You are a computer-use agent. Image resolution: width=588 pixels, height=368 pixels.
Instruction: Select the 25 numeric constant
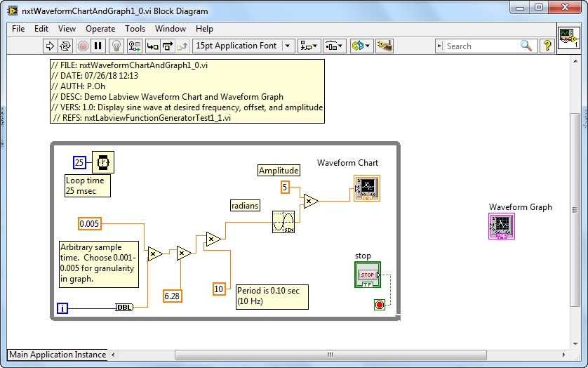click(79, 163)
